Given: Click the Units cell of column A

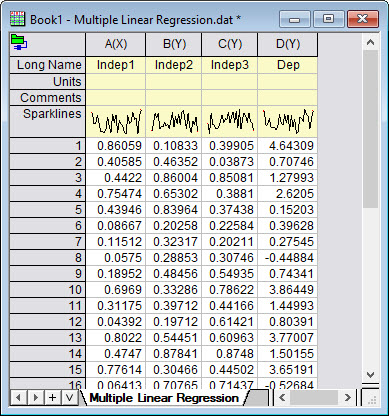Looking at the screenshot, I should coord(116,81).
